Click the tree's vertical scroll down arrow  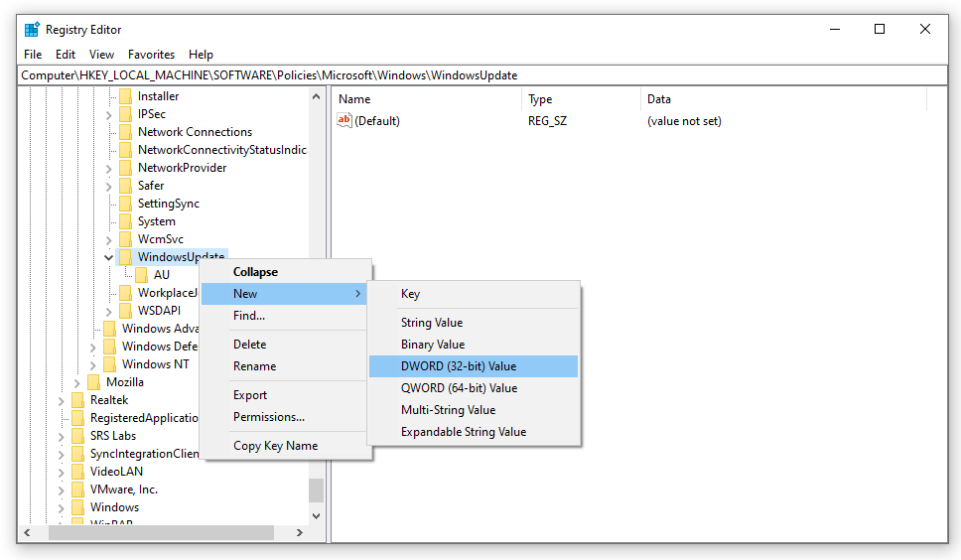pos(317,516)
